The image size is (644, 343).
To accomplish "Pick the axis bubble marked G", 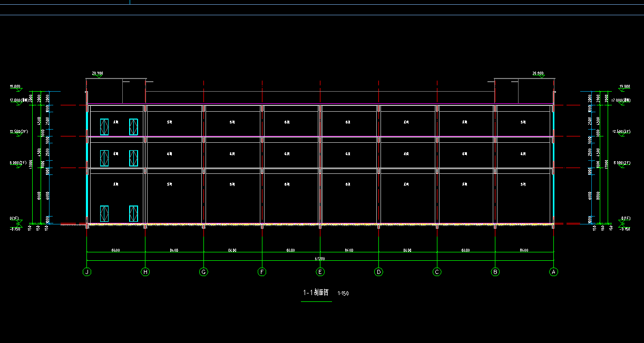I will [203, 272].
